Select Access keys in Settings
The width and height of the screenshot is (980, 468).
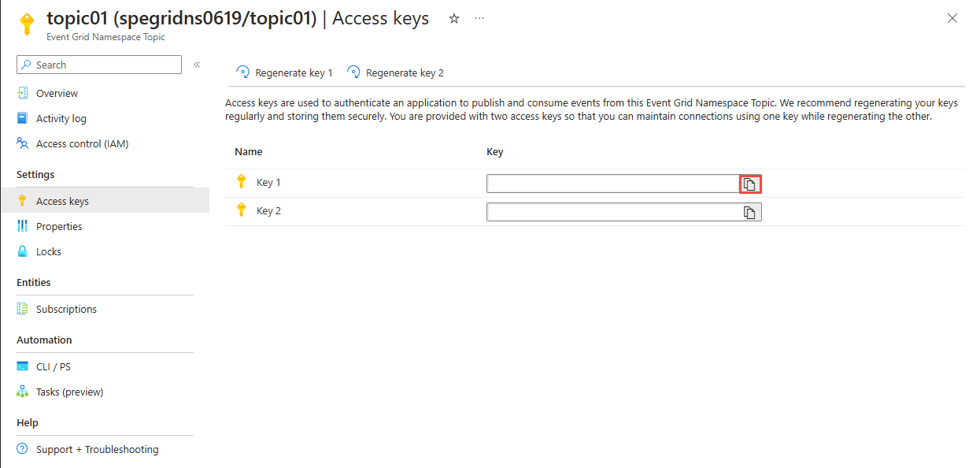[105, 201]
